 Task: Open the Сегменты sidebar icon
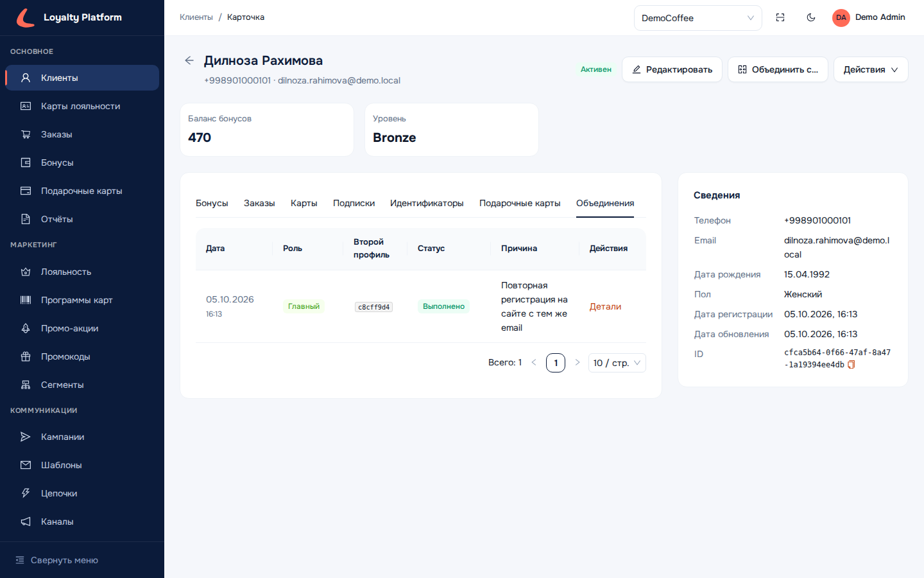26,385
